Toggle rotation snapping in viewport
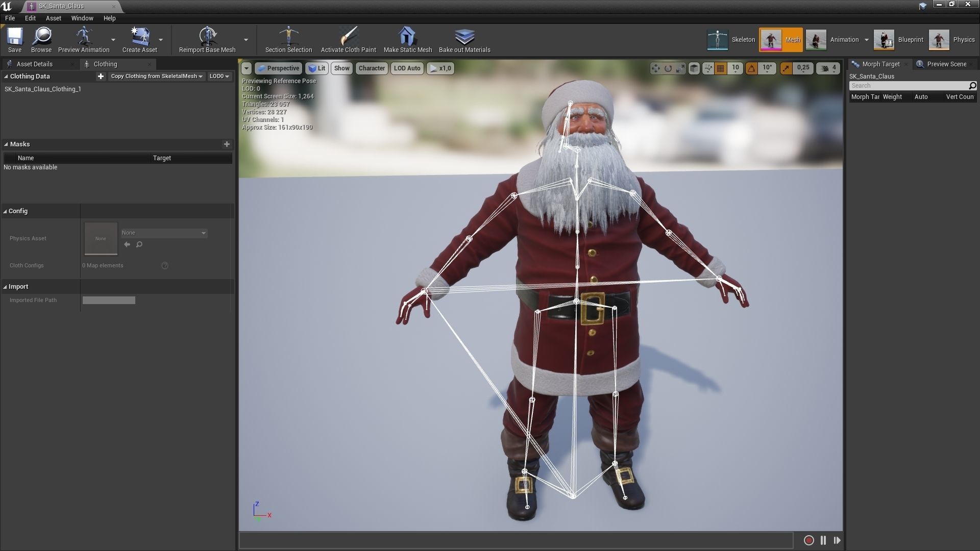Viewport: 980px width, 551px height. click(751, 68)
